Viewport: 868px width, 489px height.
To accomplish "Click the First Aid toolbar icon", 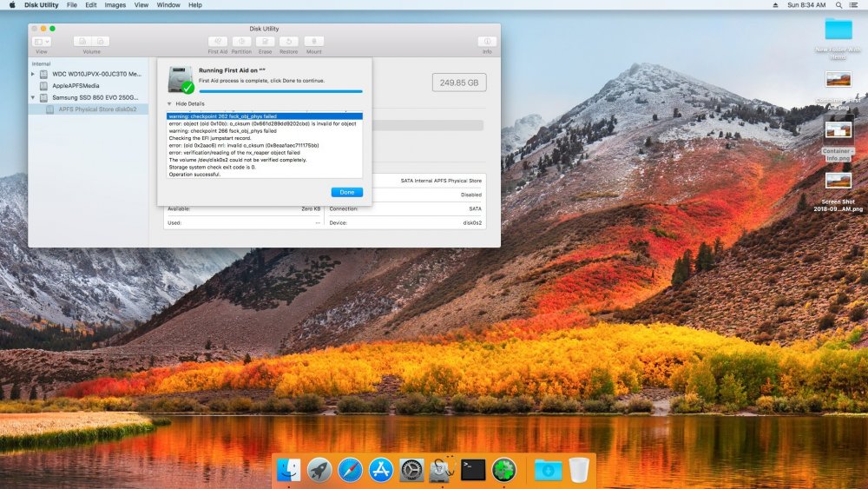I will tap(218, 42).
